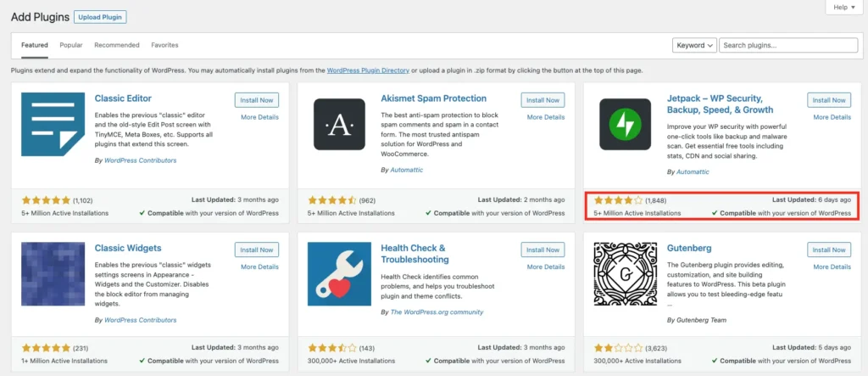Image resolution: width=868 pixels, height=376 pixels.
Task: Click the Health Check wrench icon
Action: pos(339,274)
